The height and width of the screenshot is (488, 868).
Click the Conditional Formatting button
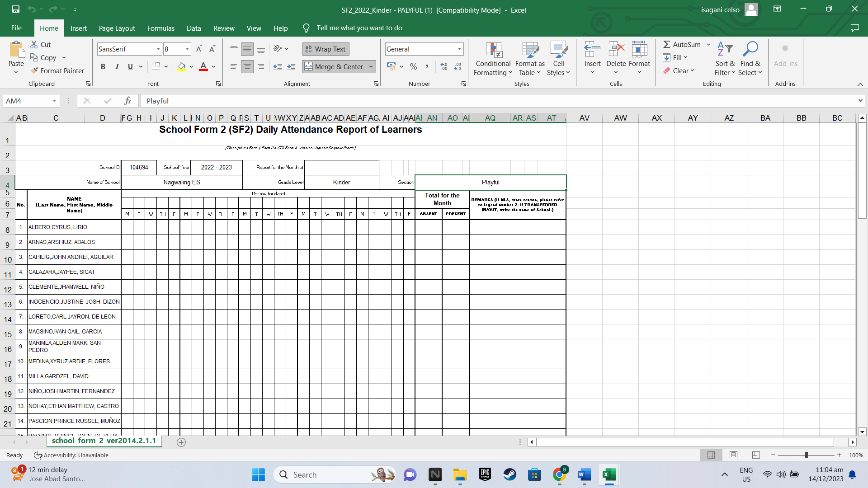493,59
